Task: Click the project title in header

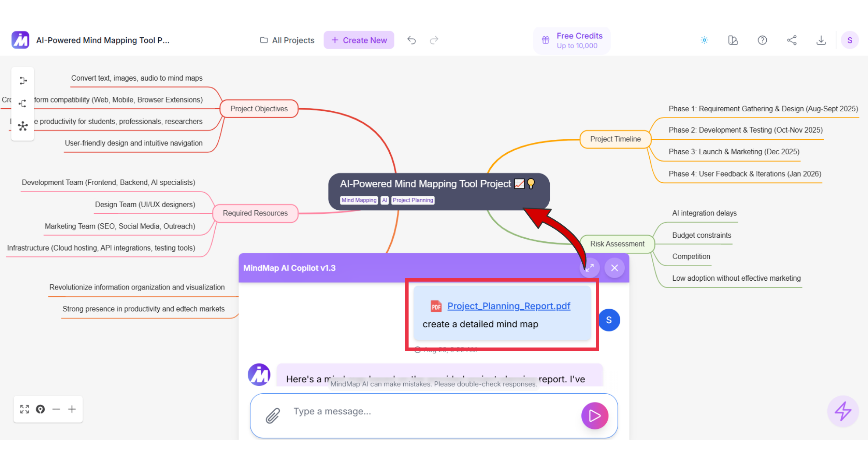Action: pyautogui.click(x=103, y=40)
